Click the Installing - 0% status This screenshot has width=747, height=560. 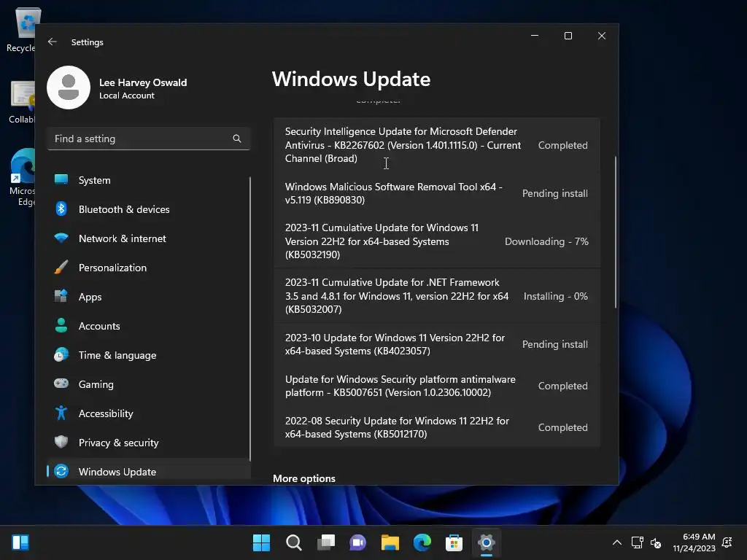point(555,296)
